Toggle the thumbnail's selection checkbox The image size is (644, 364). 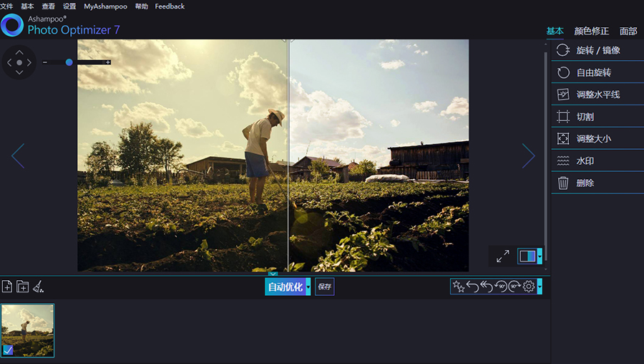pos(8,350)
